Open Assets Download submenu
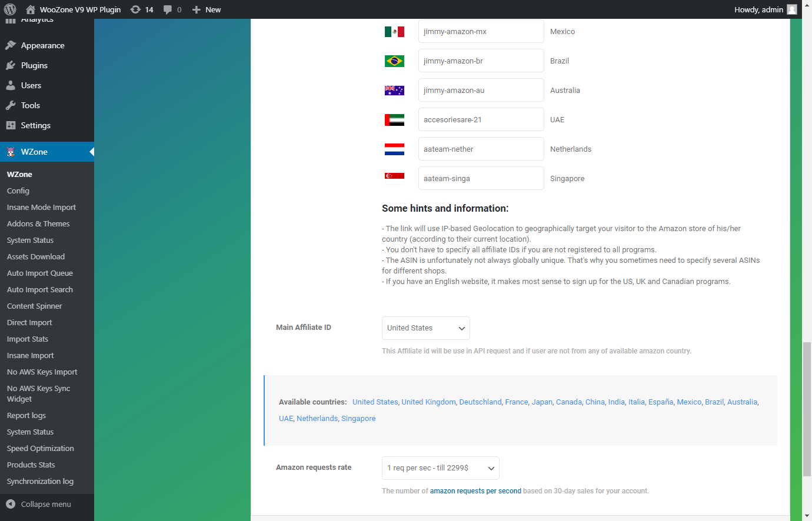This screenshot has height=521, width=812. (x=36, y=256)
